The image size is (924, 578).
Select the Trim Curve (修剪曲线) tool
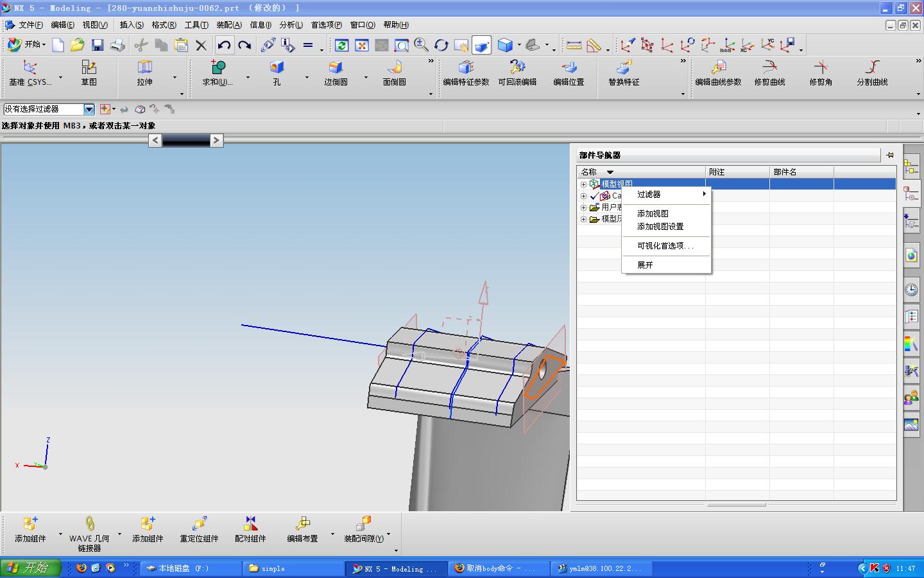pyautogui.click(x=770, y=73)
